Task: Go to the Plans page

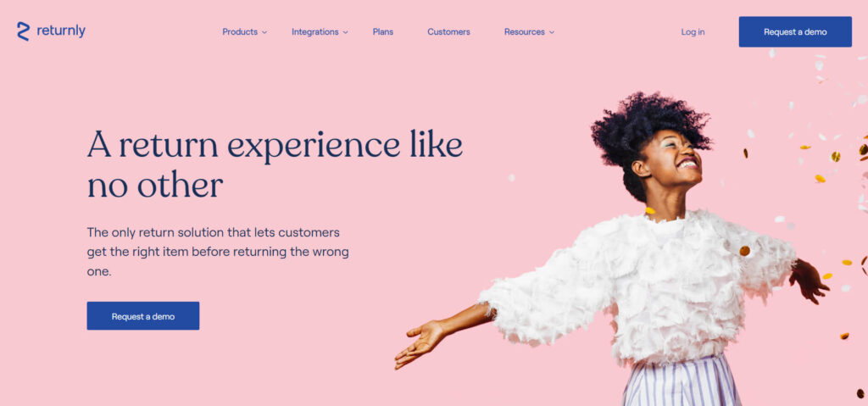Action: [x=383, y=31]
